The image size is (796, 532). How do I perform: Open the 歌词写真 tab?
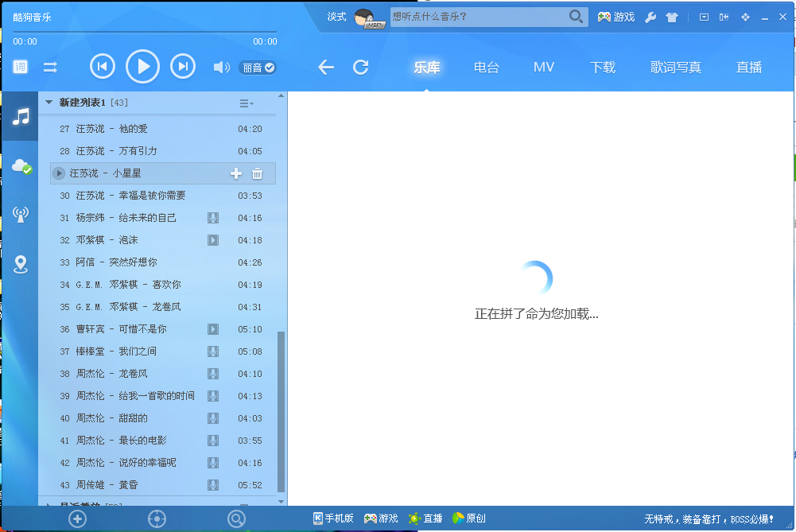(x=676, y=67)
